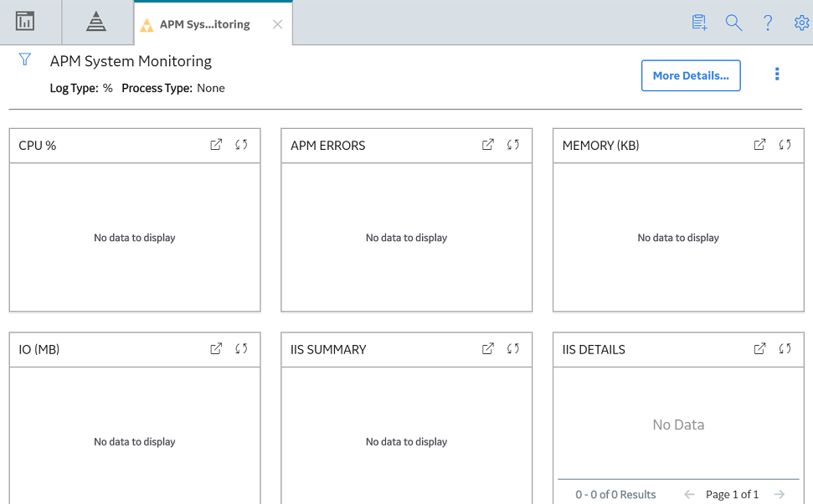
Task: Go to previous page in IIS DETAILS
Action: [x=689, y=495]
